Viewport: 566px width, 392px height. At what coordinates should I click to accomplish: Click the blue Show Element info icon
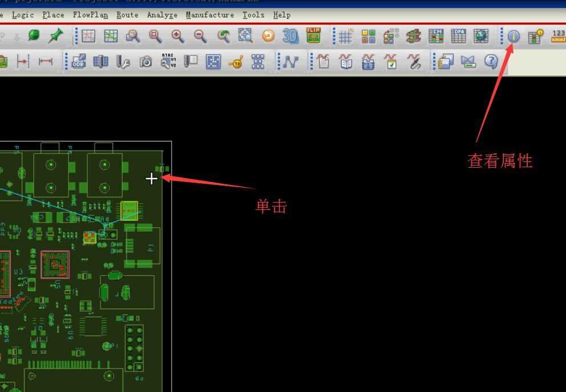pos(514,36)
